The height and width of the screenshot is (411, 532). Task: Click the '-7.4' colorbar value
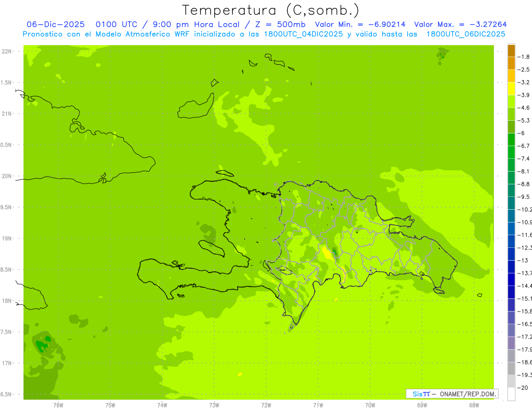coord(524,159)
